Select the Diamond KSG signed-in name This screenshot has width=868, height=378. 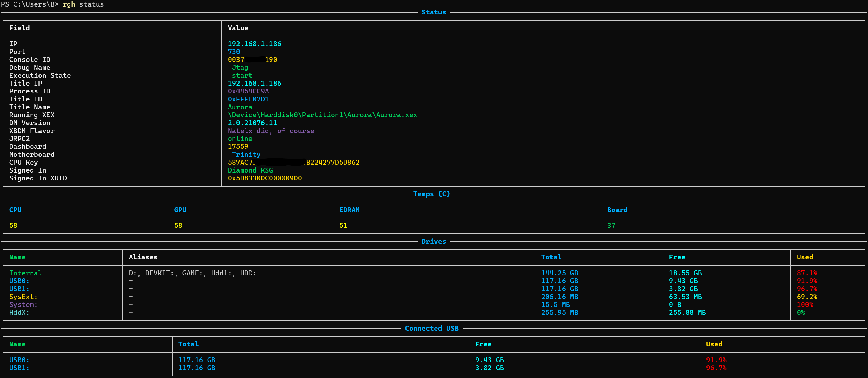(x=251, y=170)
